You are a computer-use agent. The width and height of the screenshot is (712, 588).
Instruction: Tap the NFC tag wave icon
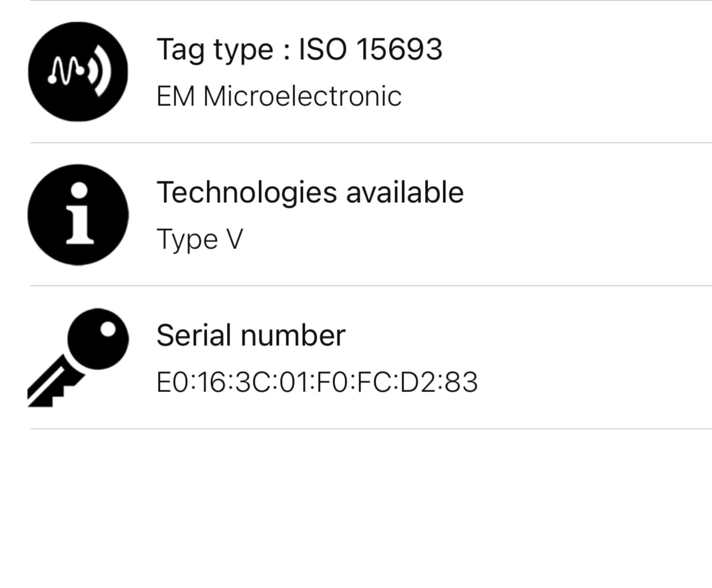(78, 71)
